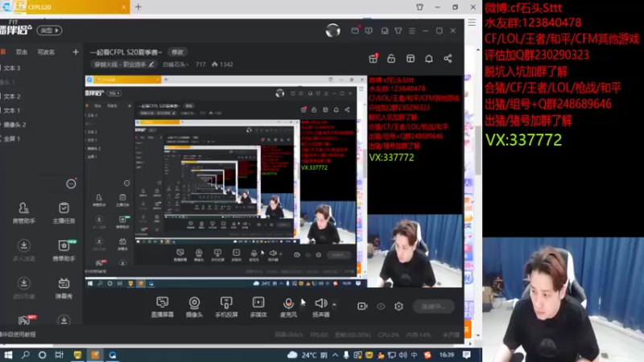Select the 可改名 scene tab

tap(46, 52)
